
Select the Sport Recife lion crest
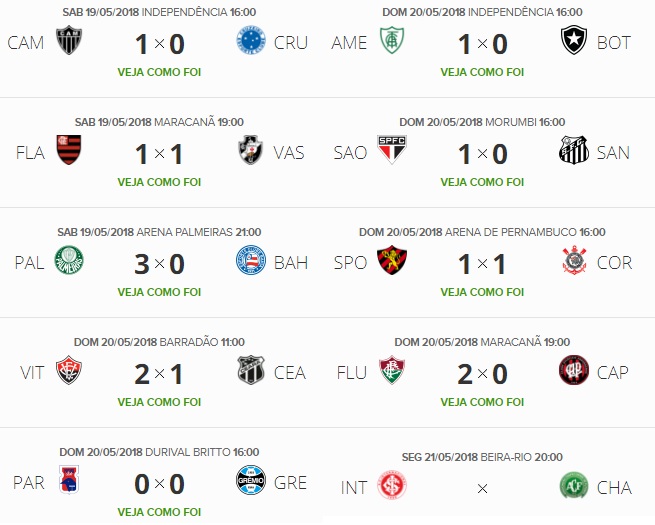click(x=392, y=260)
